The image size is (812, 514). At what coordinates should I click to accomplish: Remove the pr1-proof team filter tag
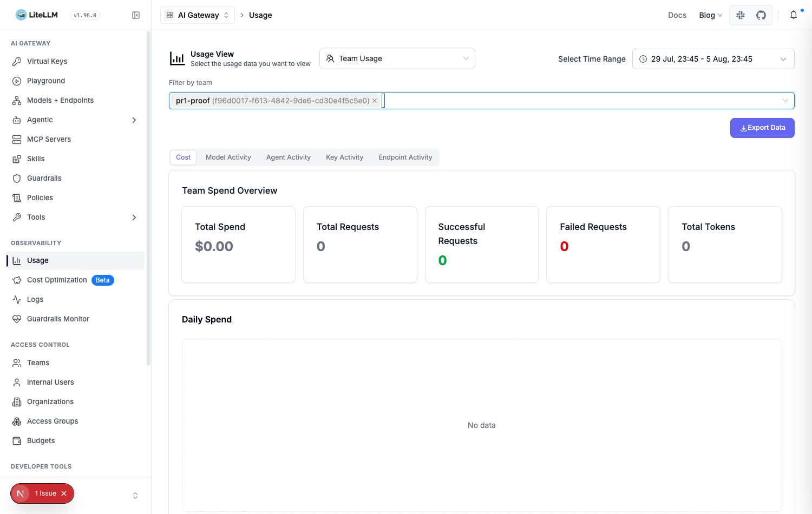(x=375, y=101)
